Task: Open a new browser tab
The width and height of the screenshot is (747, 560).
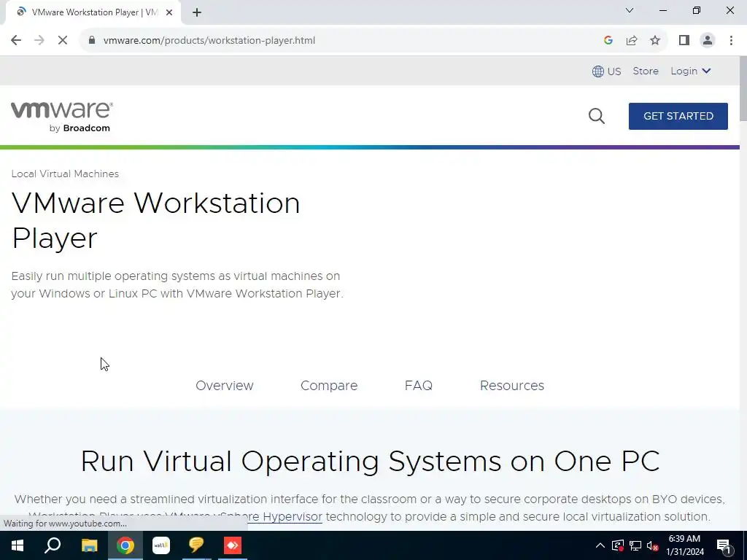Action: 197,13
